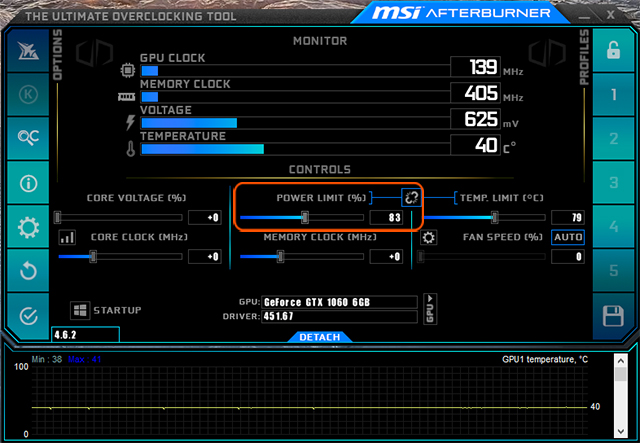The height and width of the screenshot is (443, 640).
Task: Toggle the power and temp limit link icon
Action: [411, 198]
